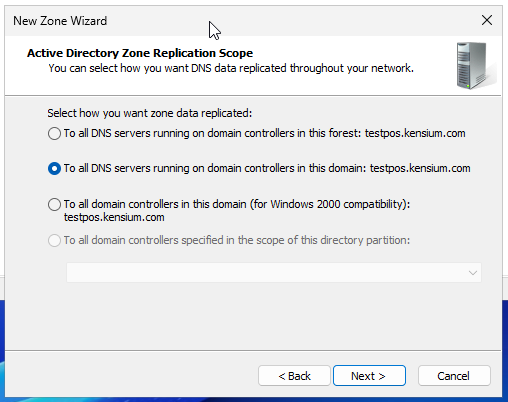Close the New Zone Wizard dialog

coord(487,20)
